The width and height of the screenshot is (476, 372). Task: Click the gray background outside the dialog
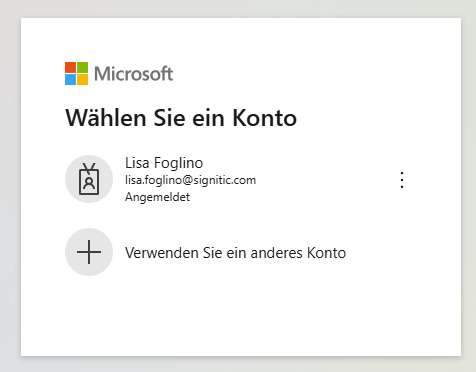tap(10, 187)
